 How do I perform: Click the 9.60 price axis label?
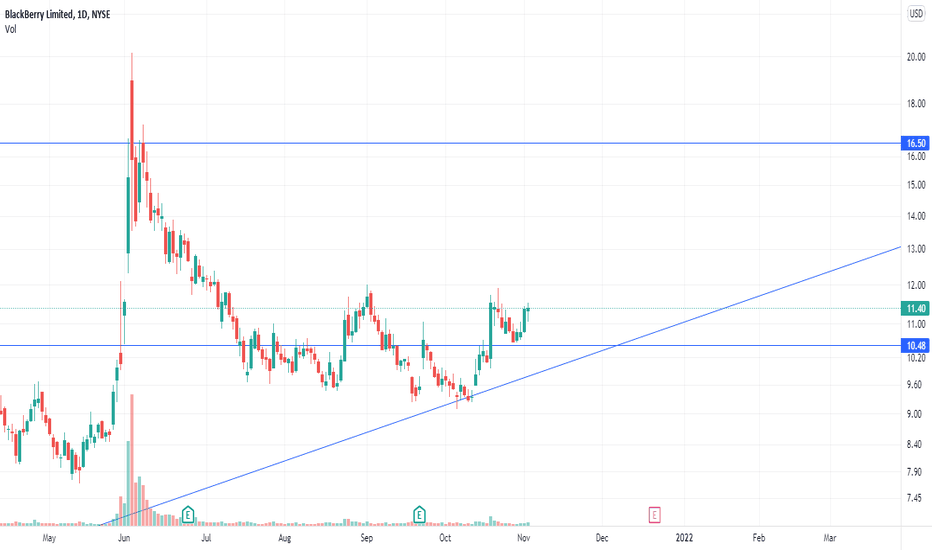[914, 385]
